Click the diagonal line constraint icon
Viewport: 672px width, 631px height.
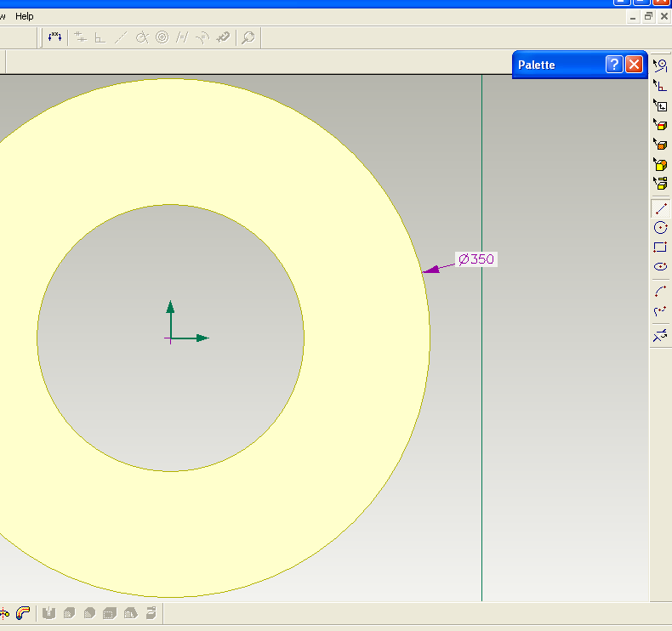(121, 37)
